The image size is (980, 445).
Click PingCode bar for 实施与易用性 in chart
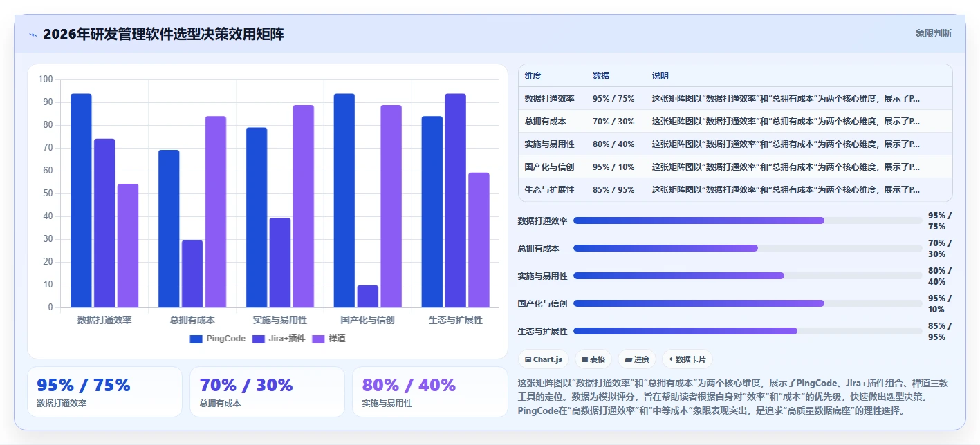pyautogui.click(x=257, y=218)
